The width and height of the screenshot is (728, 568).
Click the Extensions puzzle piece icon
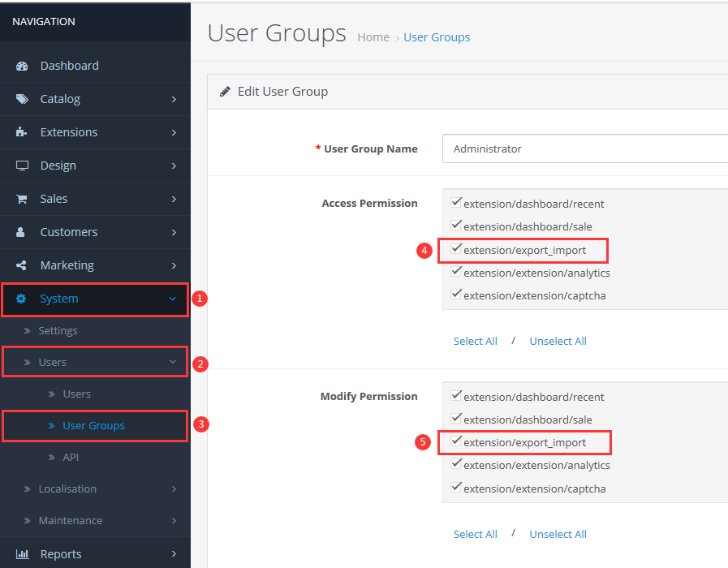(21, 132)
